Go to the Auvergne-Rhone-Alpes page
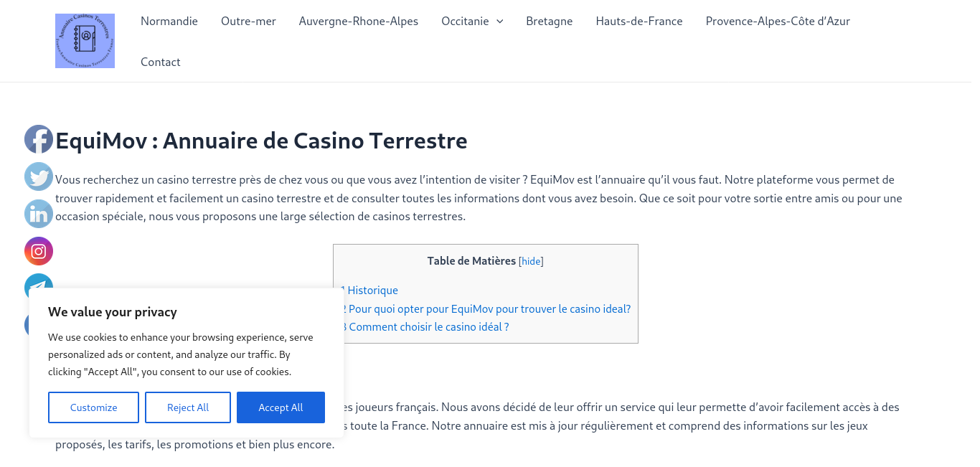This screenshot has width=980, height=467. pos(359,22)
